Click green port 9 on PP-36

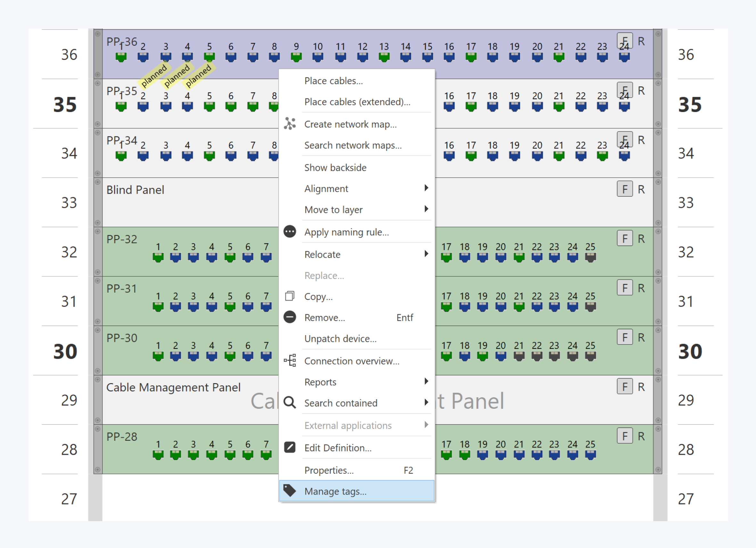coord(296,57)
